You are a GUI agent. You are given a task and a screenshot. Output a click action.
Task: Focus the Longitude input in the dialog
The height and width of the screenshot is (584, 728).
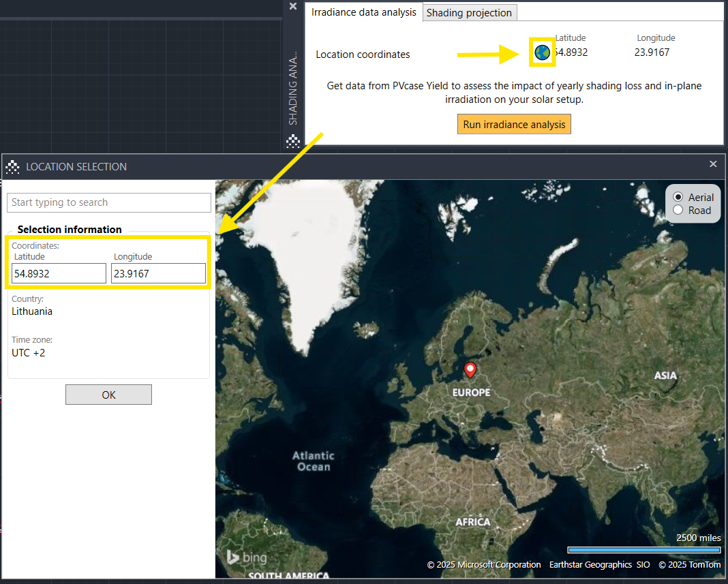[x=158, y=274]
